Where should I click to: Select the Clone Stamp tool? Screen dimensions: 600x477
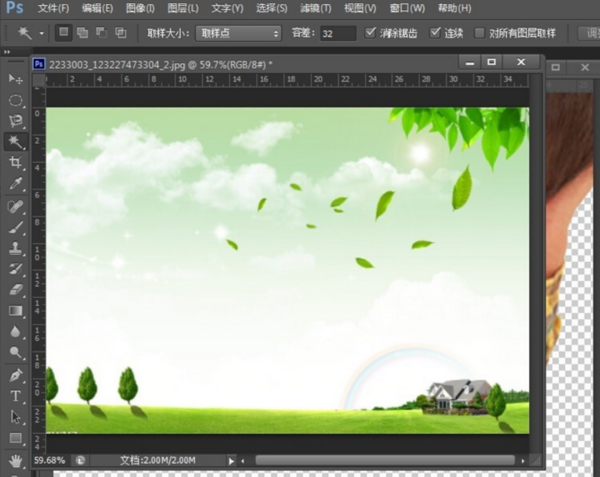pos(16,247)
